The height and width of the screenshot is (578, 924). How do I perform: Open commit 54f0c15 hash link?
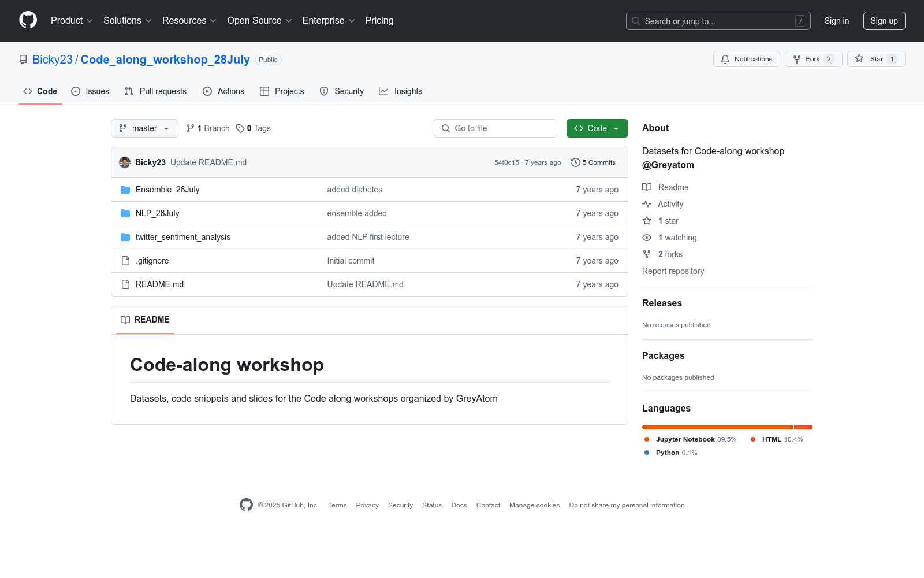(x=506, y=162)
